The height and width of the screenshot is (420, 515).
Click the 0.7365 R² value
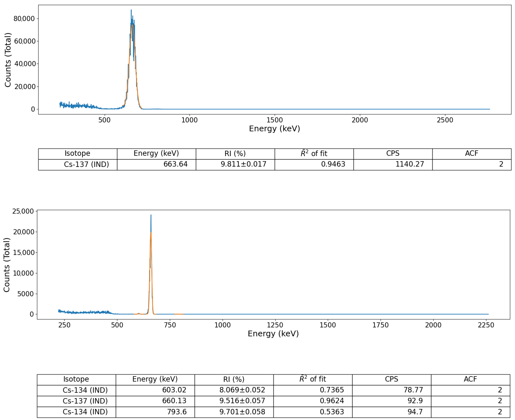pos(332,390)
